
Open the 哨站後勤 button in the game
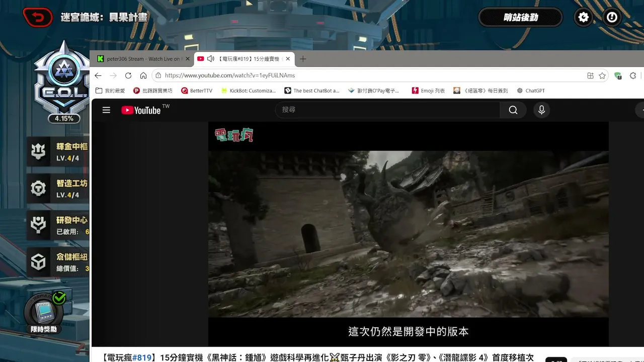(x=520, y=18)
